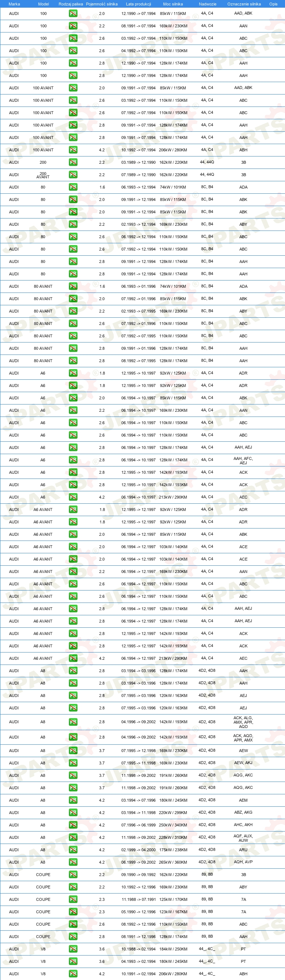Image resolution: width=285 pixels, height=980 pixels.
Task: Click fuel icon in 80 AVANT 2.0 ABK row
Action: (x=73, y=299)
